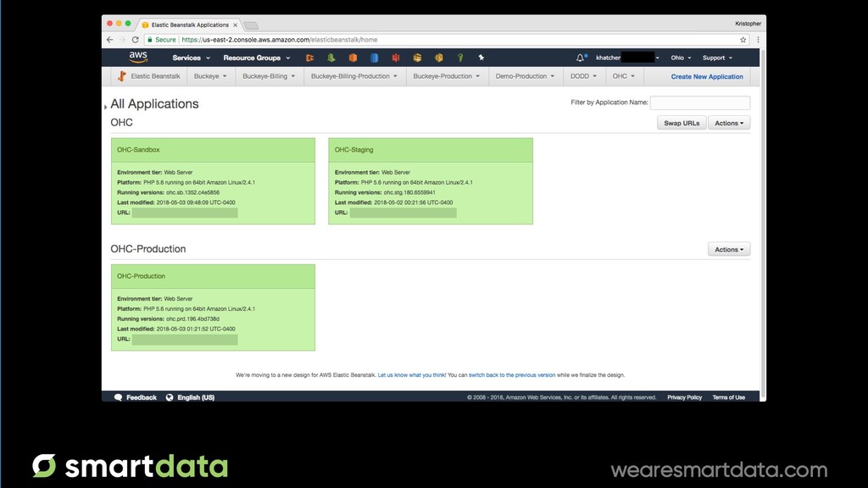Open the Support dropdown

tap(717, 58)
